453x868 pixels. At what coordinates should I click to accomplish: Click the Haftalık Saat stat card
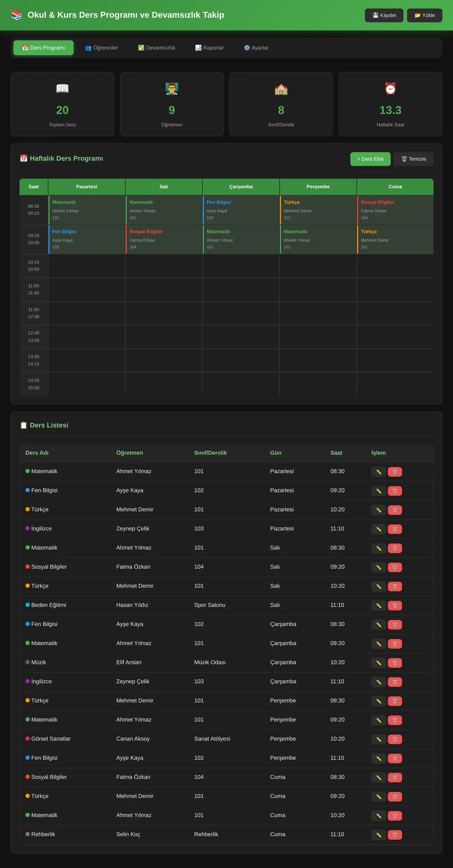(x=390, y=104)
